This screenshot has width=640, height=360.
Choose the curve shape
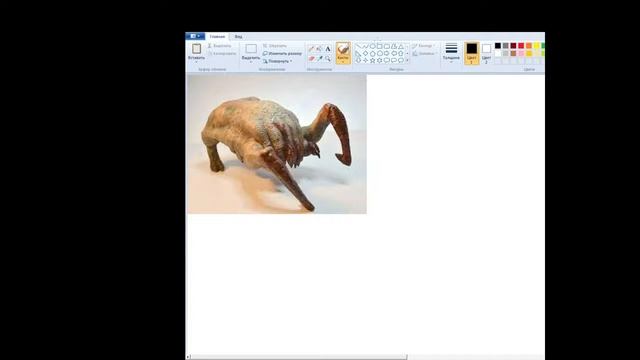365,46
